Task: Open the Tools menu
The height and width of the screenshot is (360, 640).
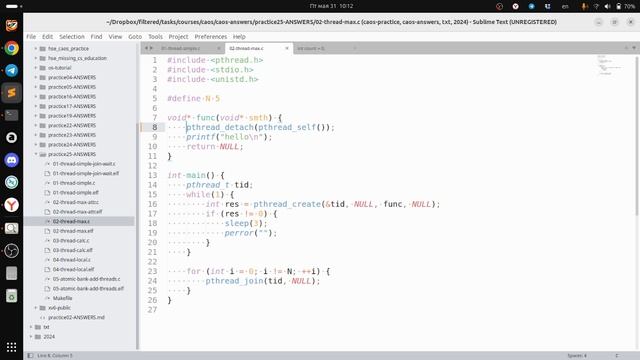Action: tap(155, 37)
